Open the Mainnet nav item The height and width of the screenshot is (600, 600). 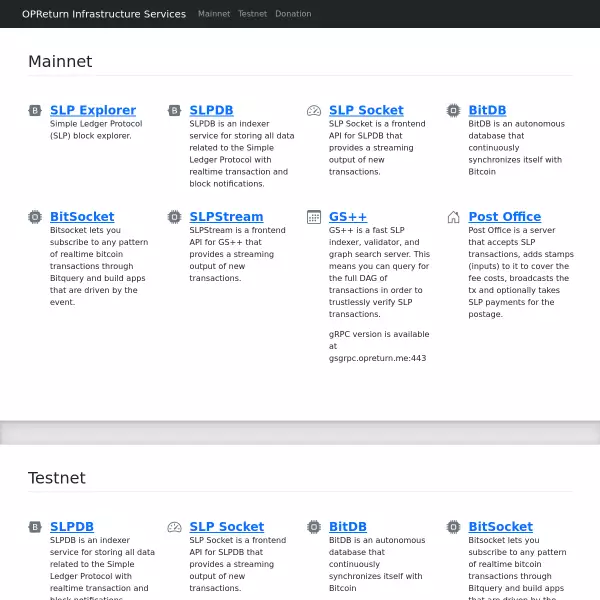(214, 14)
